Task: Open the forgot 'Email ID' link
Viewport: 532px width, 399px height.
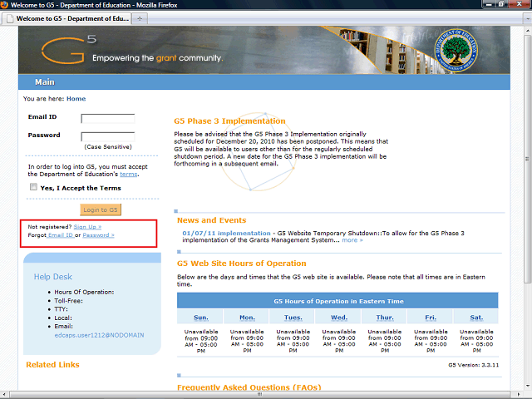Action: [61, 235]
